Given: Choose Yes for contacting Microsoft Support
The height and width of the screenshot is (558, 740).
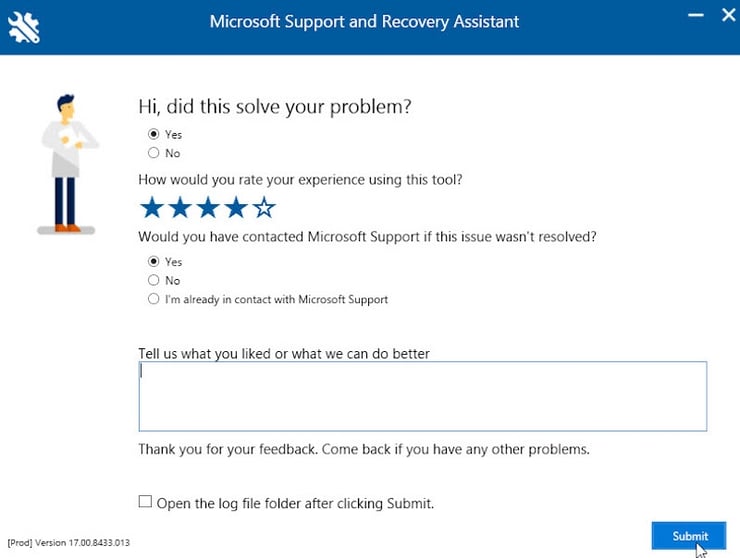Looking at the screenshot, I should tap(154, 262).
